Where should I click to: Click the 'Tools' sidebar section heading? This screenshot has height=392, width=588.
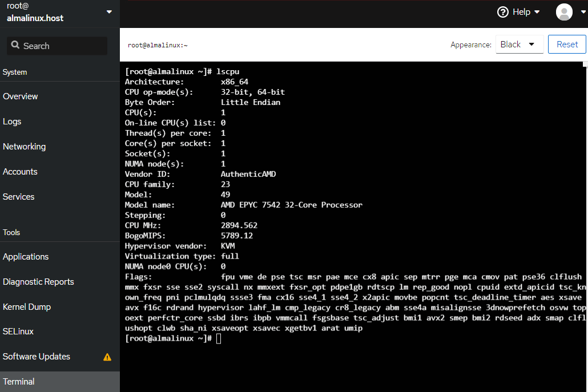(11, 232)
